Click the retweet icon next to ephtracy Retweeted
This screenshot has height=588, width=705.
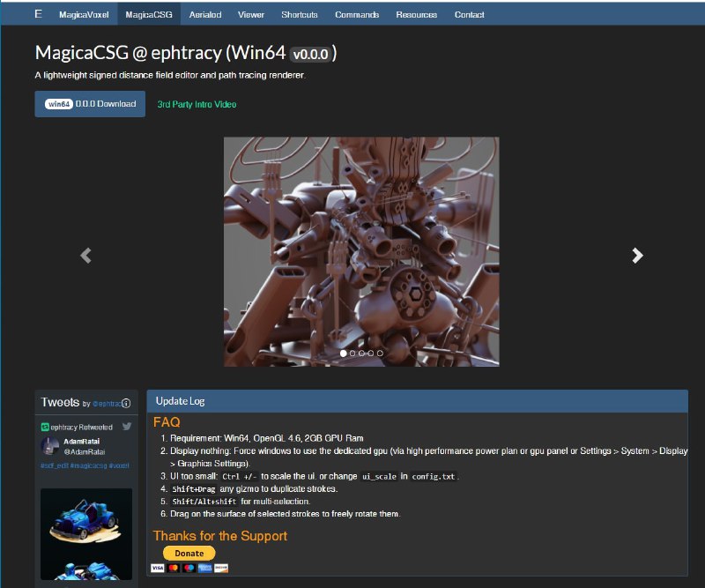[45, 427]
